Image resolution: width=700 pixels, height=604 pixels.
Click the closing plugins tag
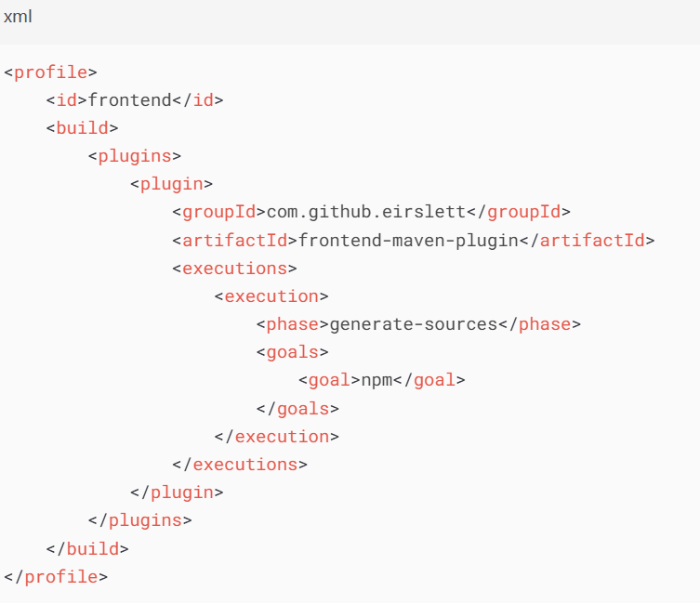pyautogui.click(x=140, y=521)
